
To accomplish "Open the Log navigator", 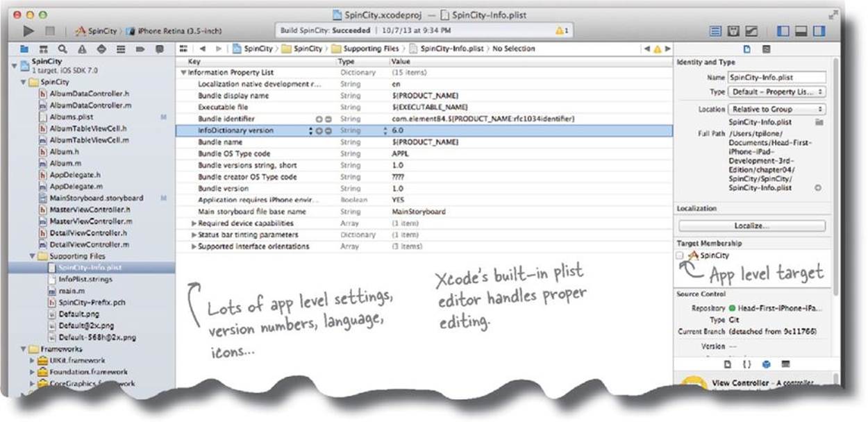I will [159, 49].
